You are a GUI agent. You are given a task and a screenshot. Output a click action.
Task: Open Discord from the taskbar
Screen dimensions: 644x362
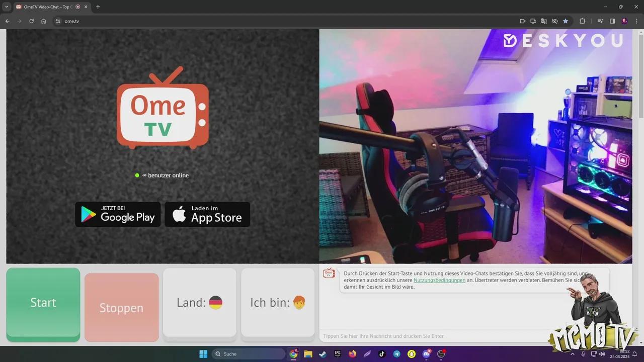point(427,354)
